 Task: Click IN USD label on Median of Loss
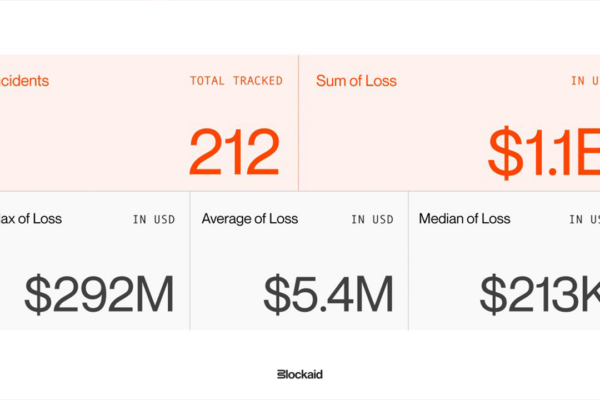[584, 219]
